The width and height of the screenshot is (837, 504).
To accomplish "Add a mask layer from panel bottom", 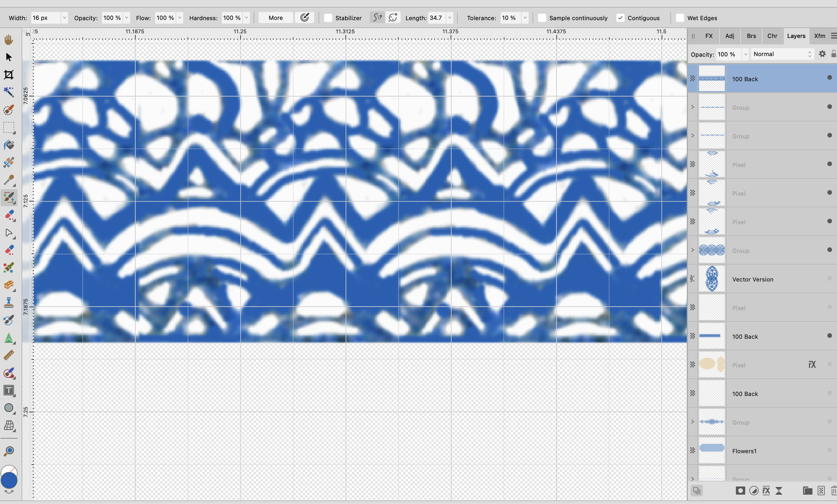I will tap(740, 491).
